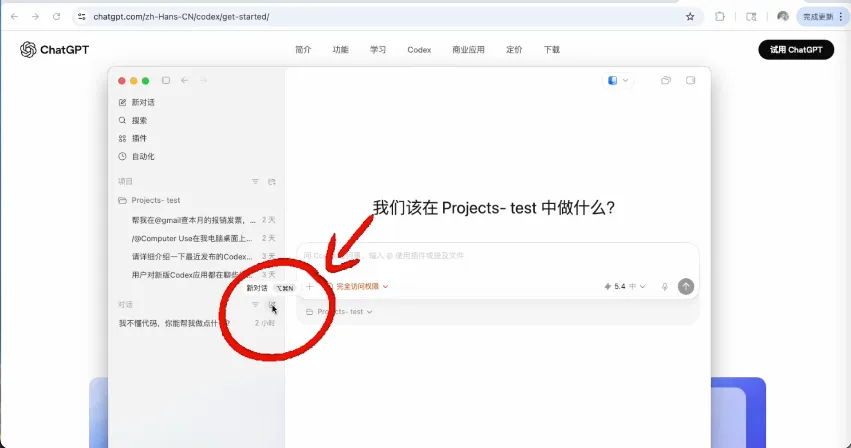Open the 5.4 中 model dropdown

(x=625, y=286)
